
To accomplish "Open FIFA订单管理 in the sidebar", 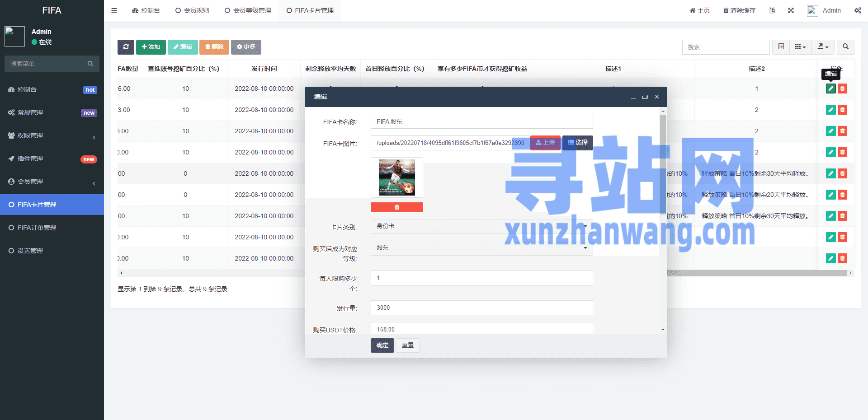I will point(52,228).
